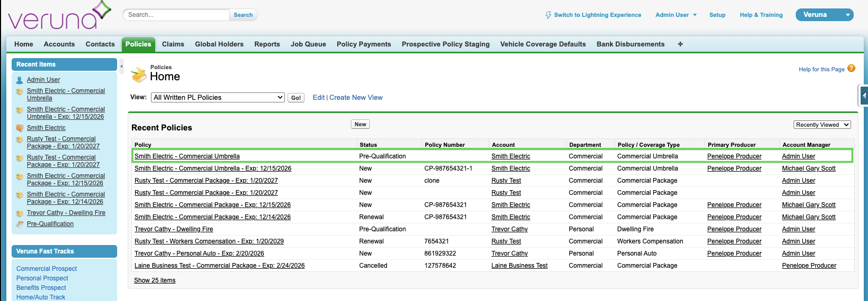Open the Bank Disbursements tab
The image size is (868, 301).
tap(631, 44)
